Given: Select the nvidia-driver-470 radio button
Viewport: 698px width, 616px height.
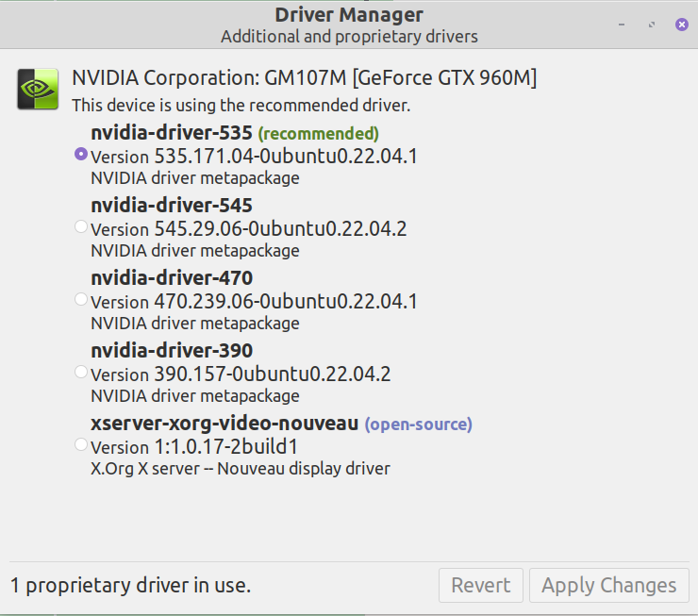Looking at the screenshot, I should click(x=81, y=299).
